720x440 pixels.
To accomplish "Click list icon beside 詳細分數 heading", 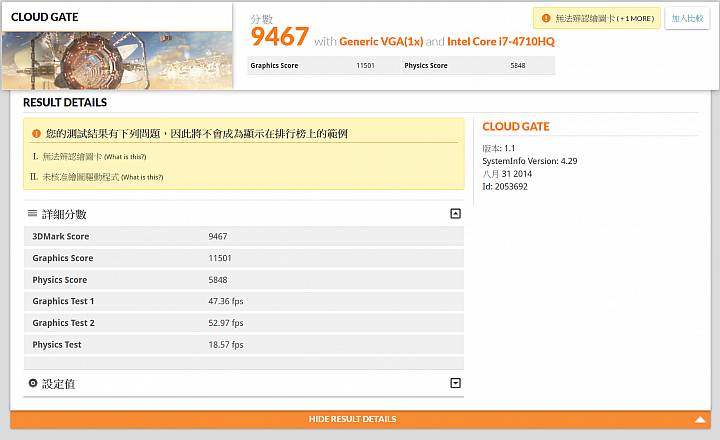I will [x=32, y=213].
